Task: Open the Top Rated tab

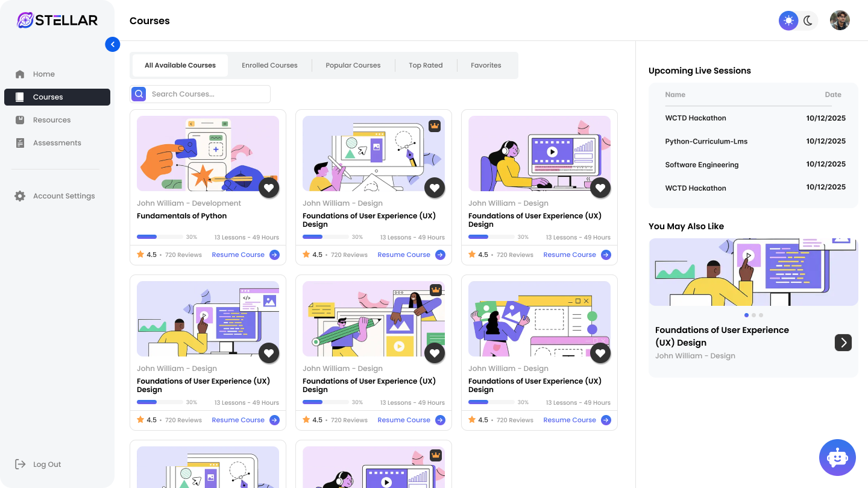Action: [x=426, y=65]
